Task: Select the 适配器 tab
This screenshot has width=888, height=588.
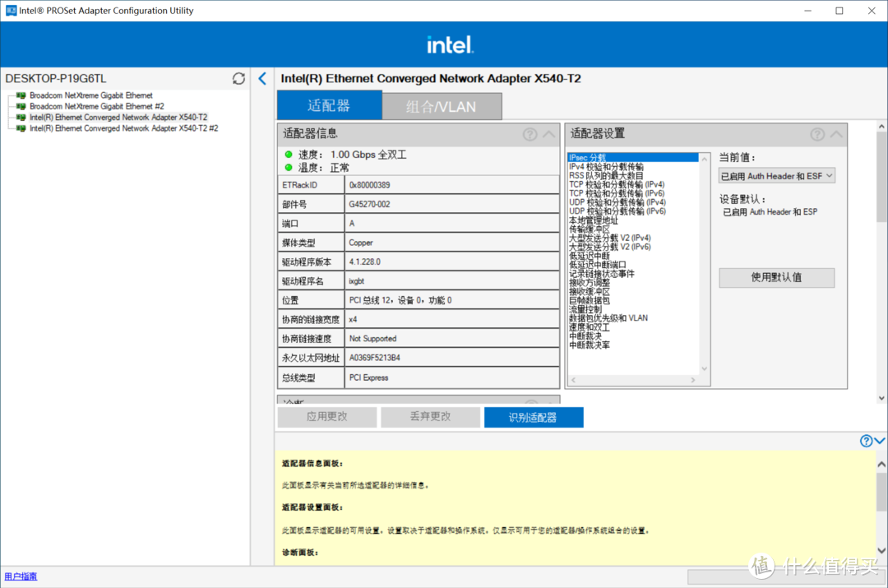Action: pos(328,105)
